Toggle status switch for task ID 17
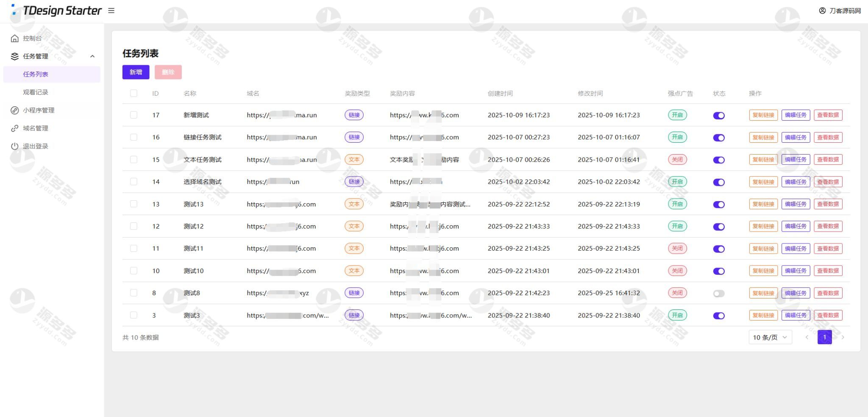The width and height of the screenshot is (868, 417). click(x=719, y=116)
